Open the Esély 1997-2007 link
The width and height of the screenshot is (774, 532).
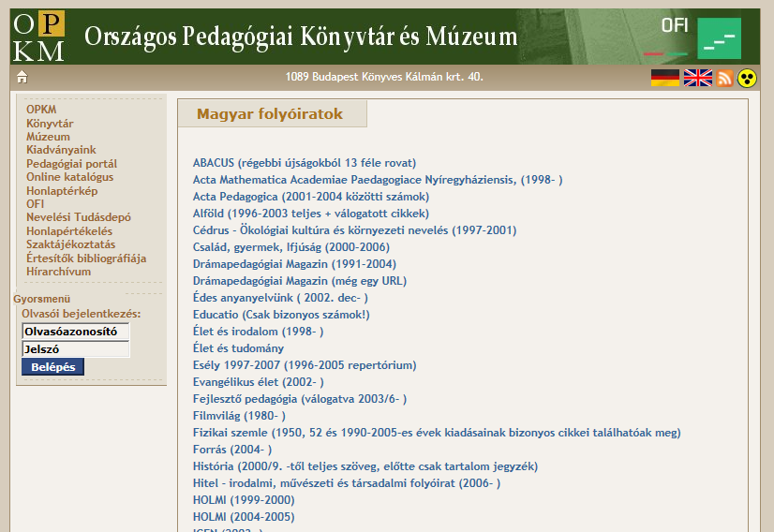click(305, 365)
